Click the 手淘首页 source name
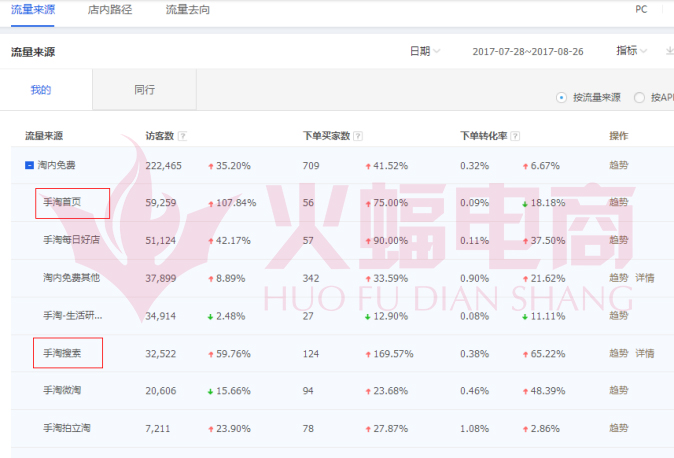674x458 pixels. coord(62,202)
